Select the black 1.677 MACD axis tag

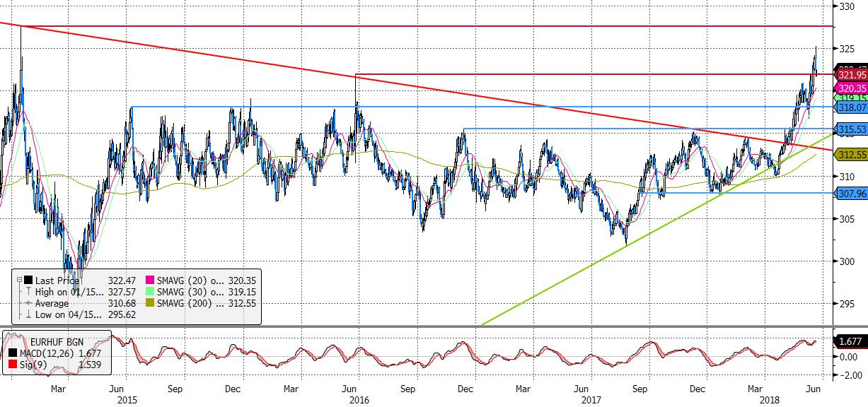[851, 341]
